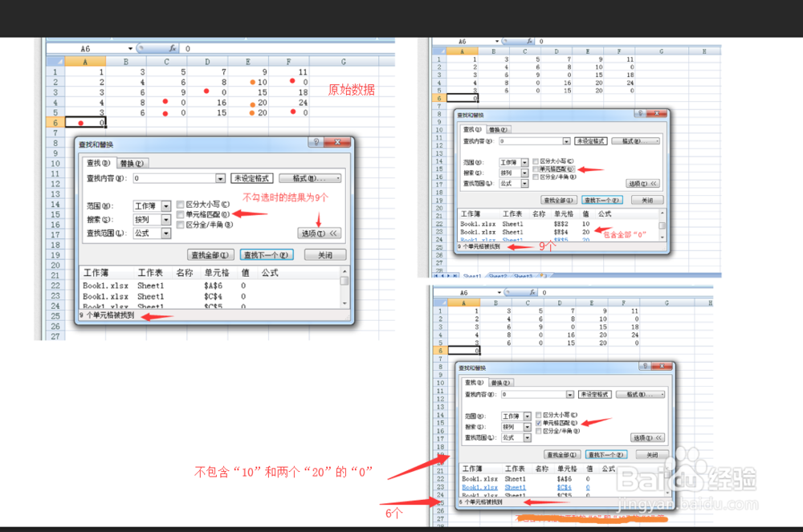This screenshot has height=532, width=803.
Task: Click 查找下一个 button in left dialog
Action: point(267,254)
